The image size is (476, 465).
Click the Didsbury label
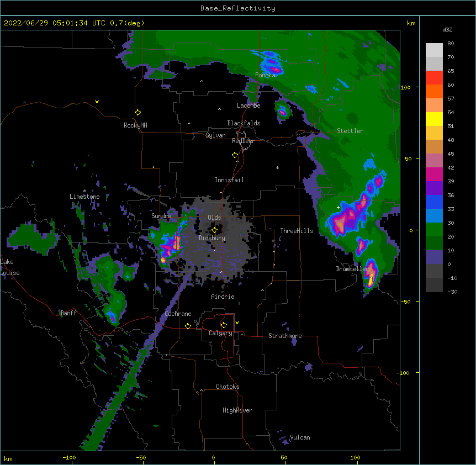[x=212, y=238]
